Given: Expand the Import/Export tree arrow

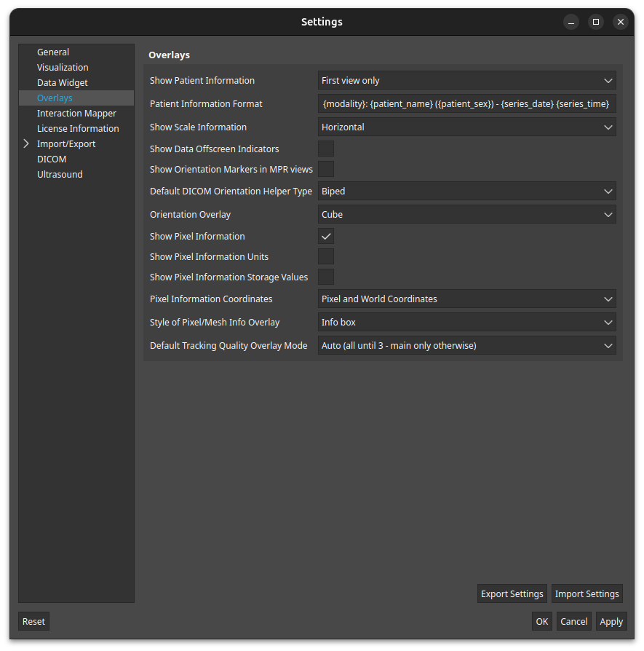Looking at the screenshot, I should (26, 143).
